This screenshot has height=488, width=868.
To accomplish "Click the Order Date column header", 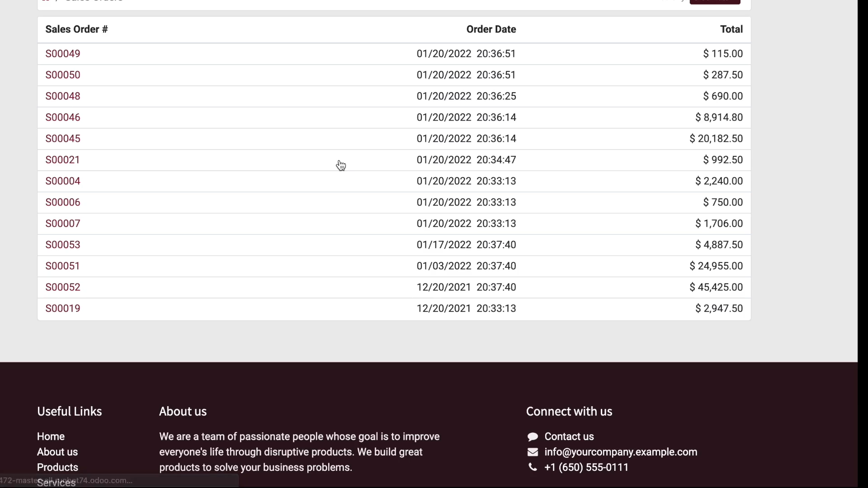I will coord(491,29).
